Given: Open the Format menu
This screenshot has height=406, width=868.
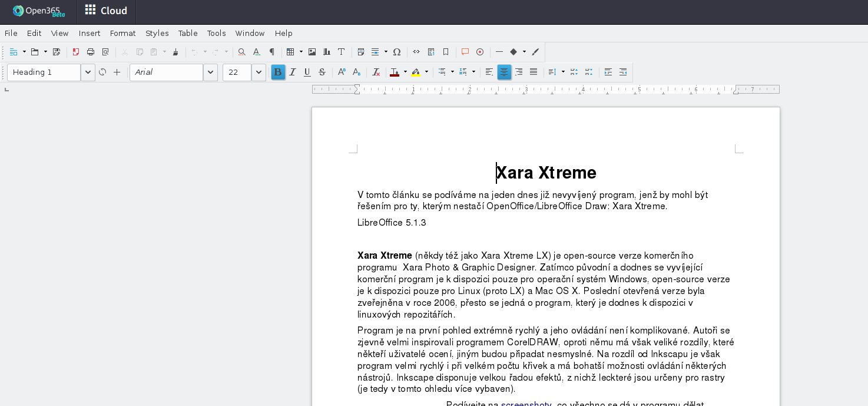Looking at the screenshot, I should (122, 33).
